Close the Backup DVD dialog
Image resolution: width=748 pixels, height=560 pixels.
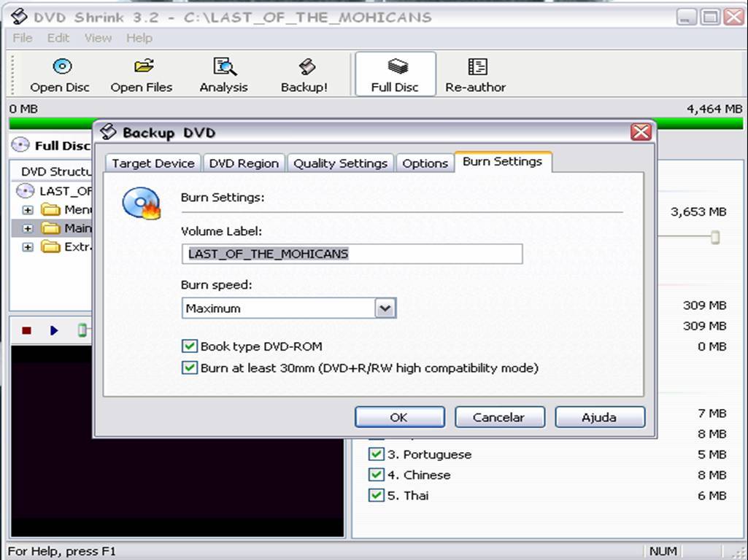[641, 132]
